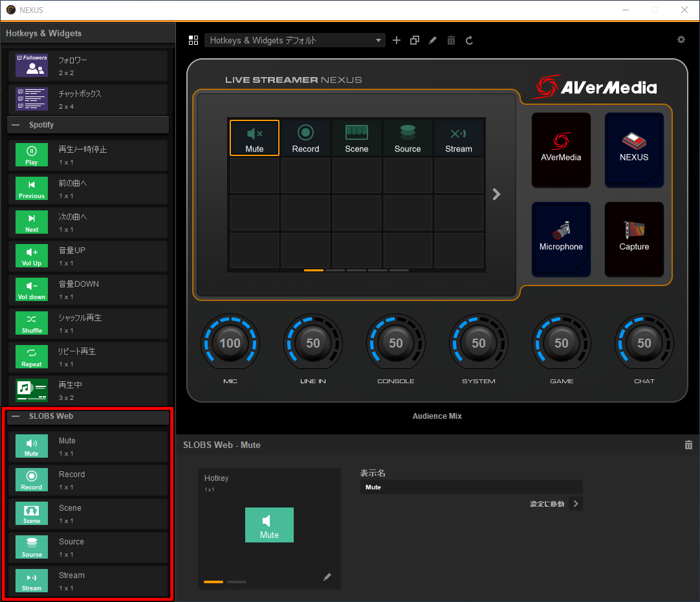700x602 pixels.
Task: Click the GAME volume knob
Action: click(x=562, y=343)
